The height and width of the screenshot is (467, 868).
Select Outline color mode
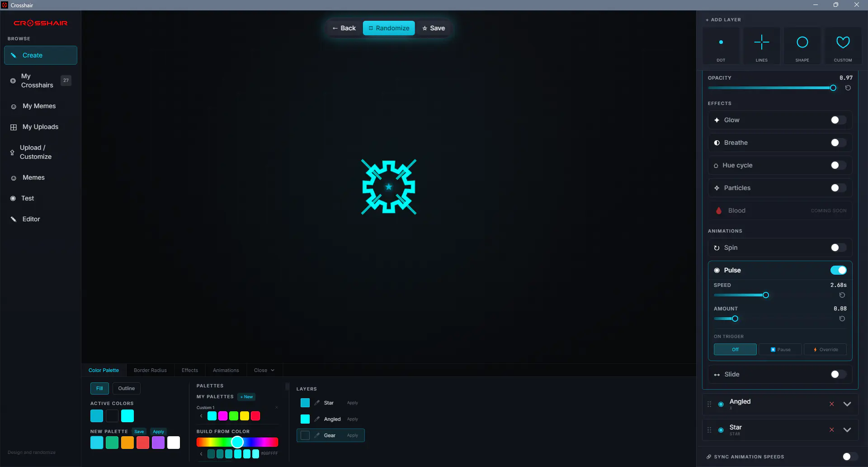127,388
